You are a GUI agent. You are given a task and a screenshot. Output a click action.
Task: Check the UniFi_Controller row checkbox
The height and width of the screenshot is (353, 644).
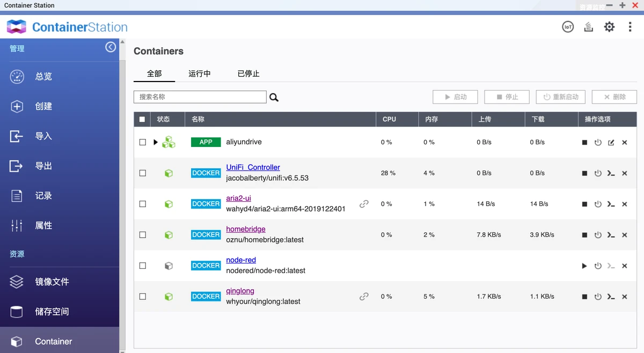pos(142,173)
